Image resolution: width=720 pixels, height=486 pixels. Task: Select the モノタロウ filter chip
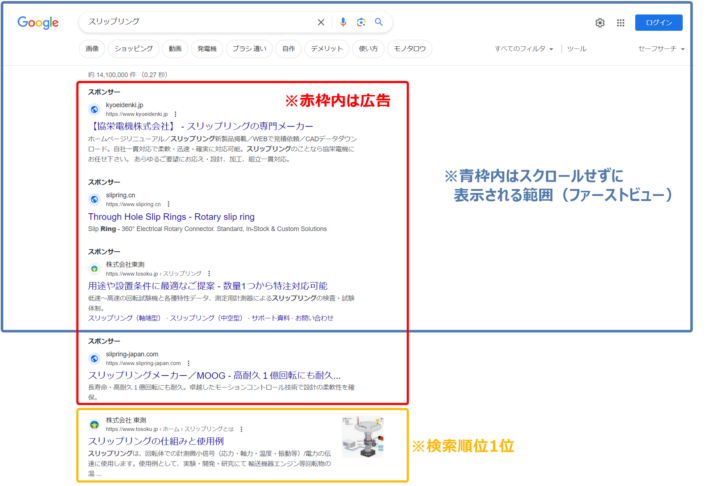(410, 49)
